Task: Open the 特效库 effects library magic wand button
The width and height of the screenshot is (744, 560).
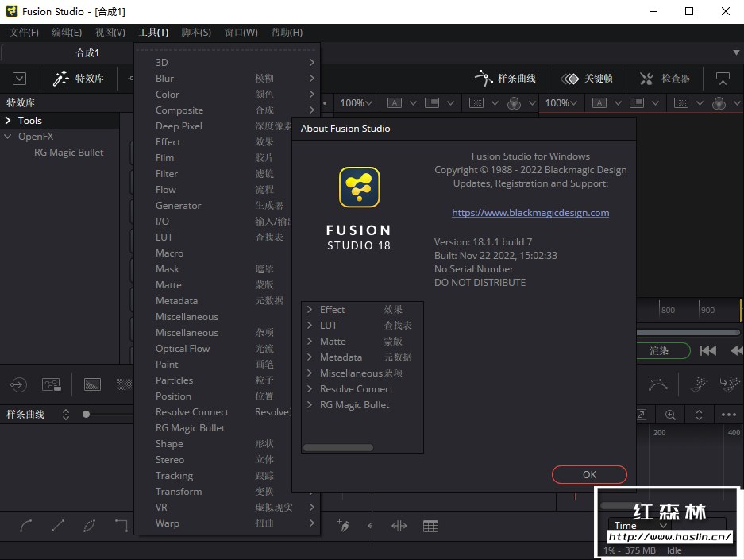Action: click(79, 79)
